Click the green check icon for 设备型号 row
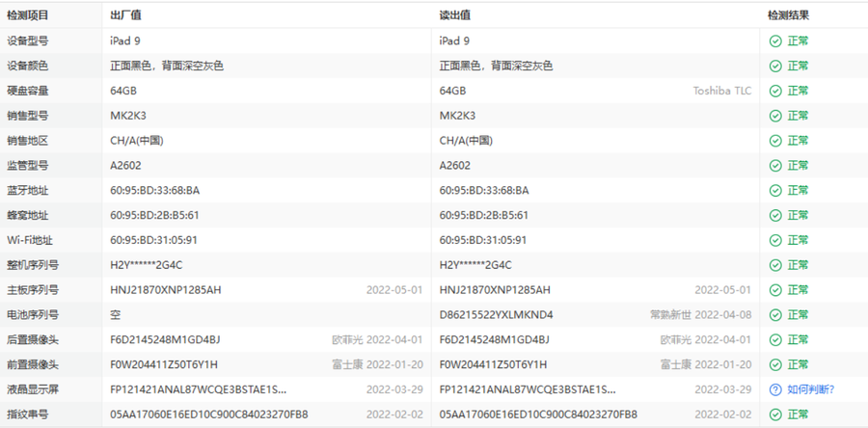The width and height of the screenshot is (868, 428). [x=774, y=40]
